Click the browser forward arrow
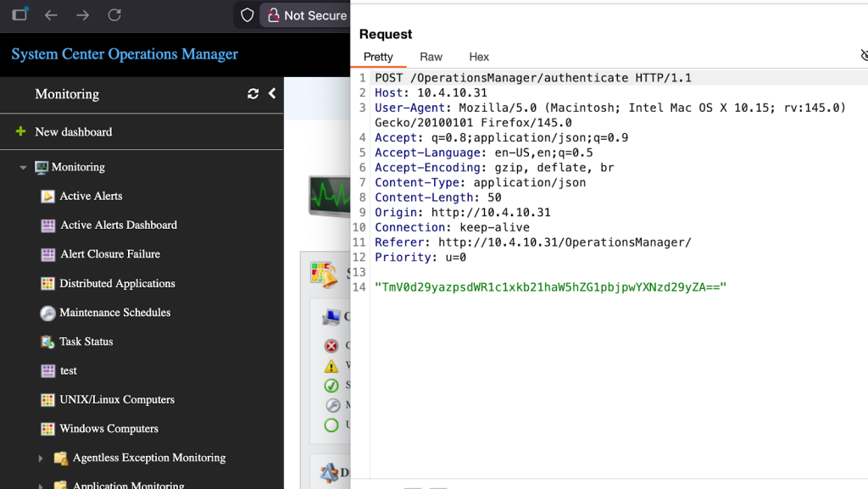The height and width of the screenshot is (489, 868). (x=82, y=15)
